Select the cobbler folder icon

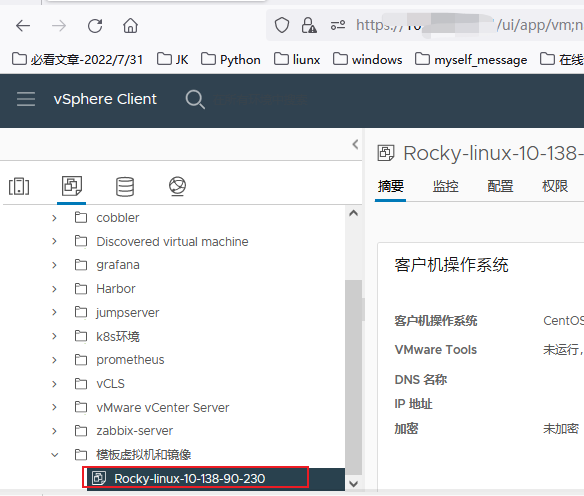coord(81,217)
